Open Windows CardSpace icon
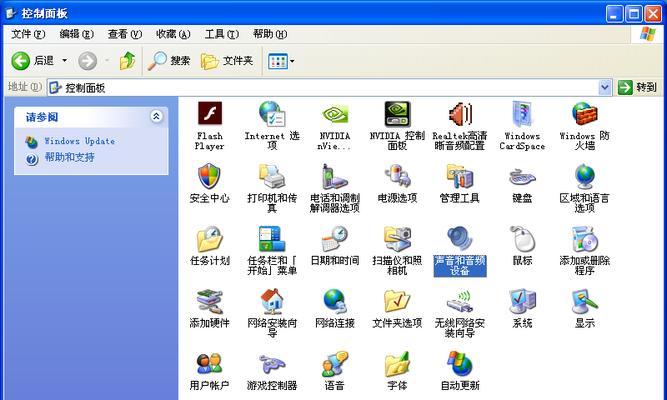Viewport: 667px width, 400px height. coord(522,114)
